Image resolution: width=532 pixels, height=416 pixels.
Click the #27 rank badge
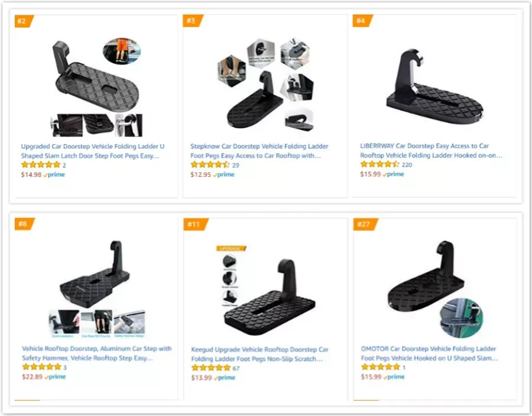pos(365,224)
